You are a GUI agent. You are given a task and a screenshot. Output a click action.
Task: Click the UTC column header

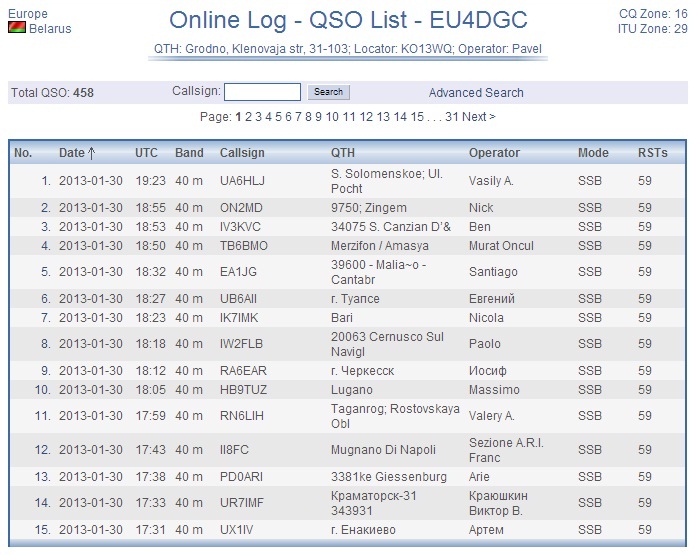click(146, 153)
